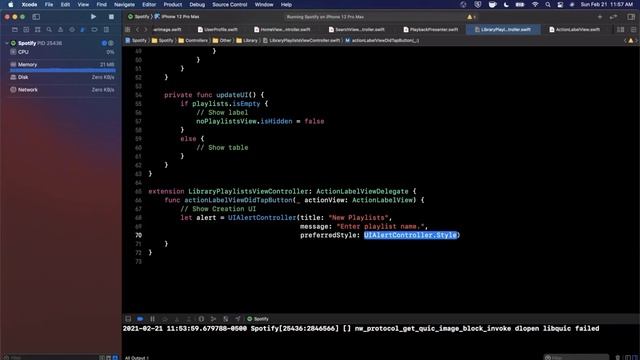This screenshot has height=360, width=640.
Task: Open the editor options lines button
Action: (633, 29)
